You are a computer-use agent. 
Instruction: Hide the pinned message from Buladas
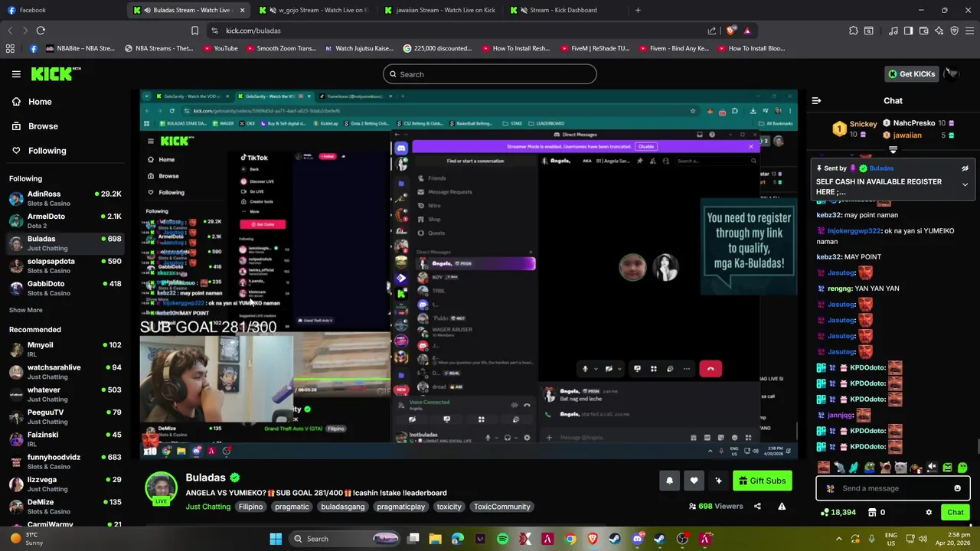(965, 168)
